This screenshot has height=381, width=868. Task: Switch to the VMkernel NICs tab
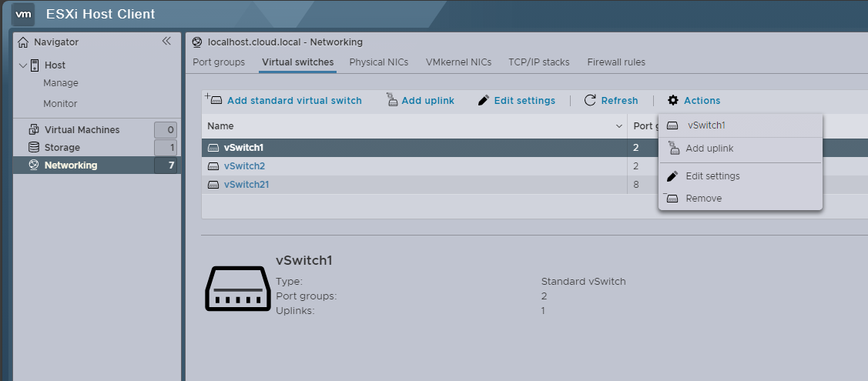coord(458,62)
